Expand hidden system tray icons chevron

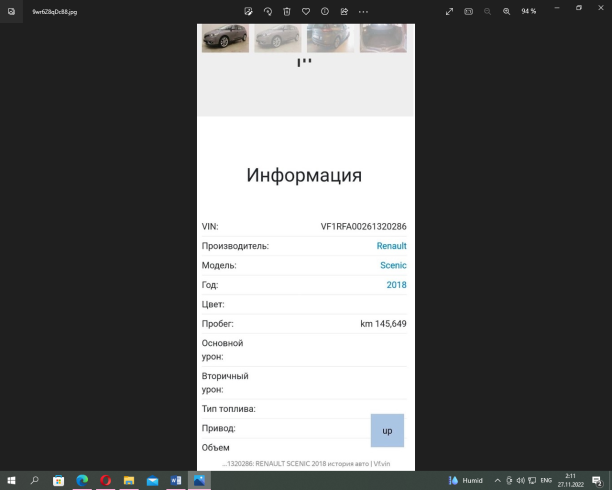pyautogui.click(x=498, y=480)
